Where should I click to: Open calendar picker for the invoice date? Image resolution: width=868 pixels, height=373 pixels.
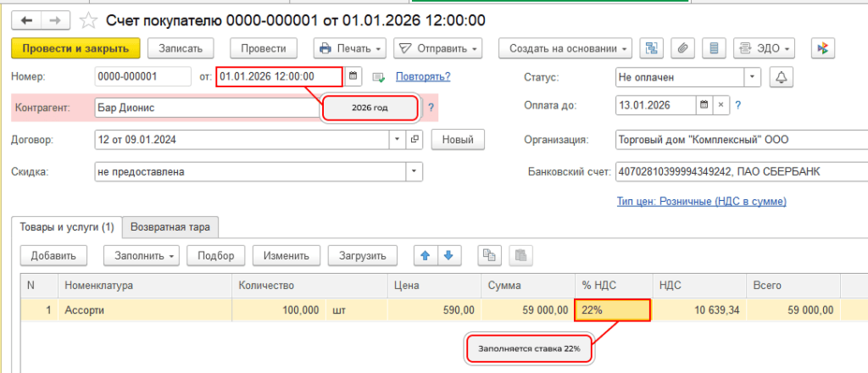[x=353, y=77]
